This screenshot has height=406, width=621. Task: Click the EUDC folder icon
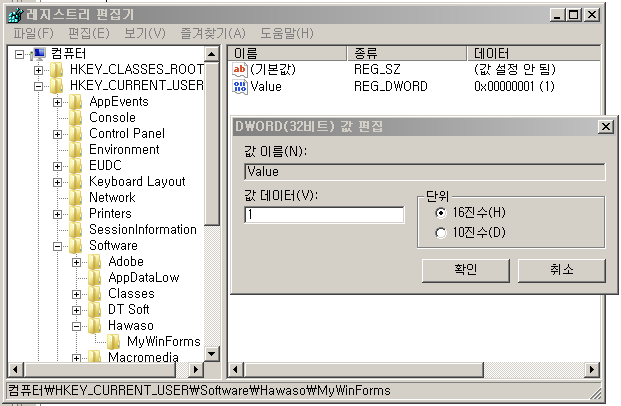coord(76,166)
